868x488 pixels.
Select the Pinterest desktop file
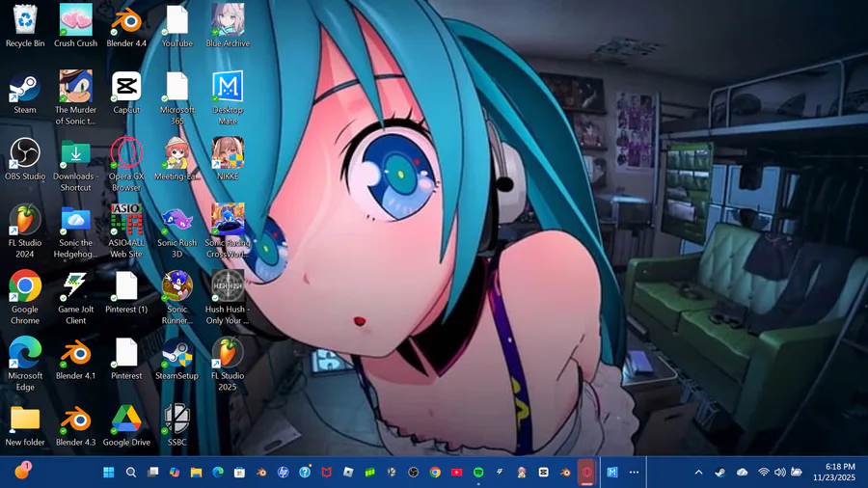[126, 359]
